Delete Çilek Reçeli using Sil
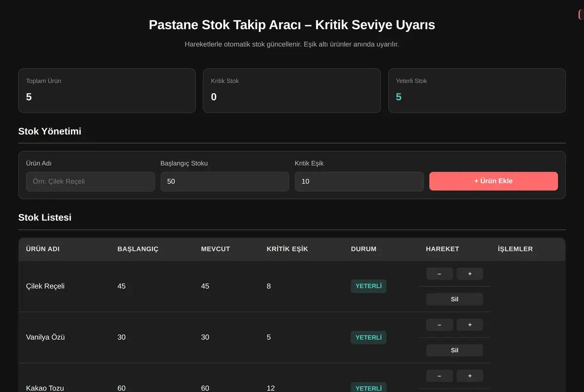This screenshot has width=584, height=392. click(455, 299)
